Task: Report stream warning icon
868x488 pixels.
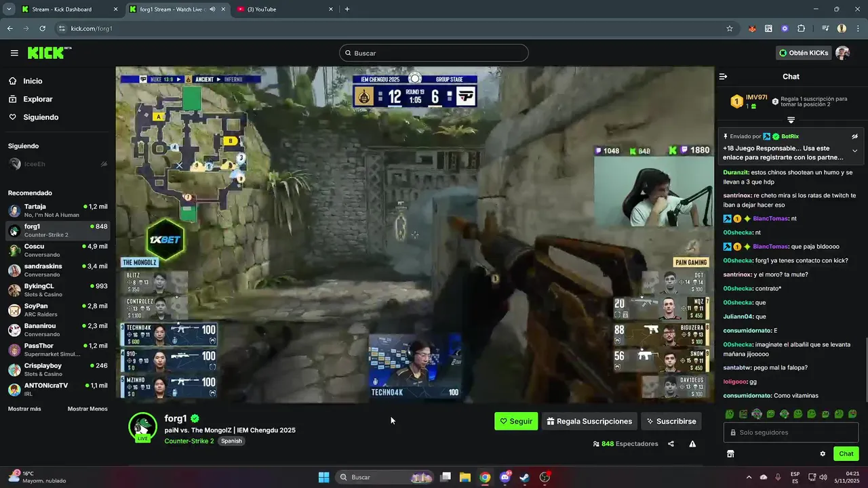Action: (692, 444)
